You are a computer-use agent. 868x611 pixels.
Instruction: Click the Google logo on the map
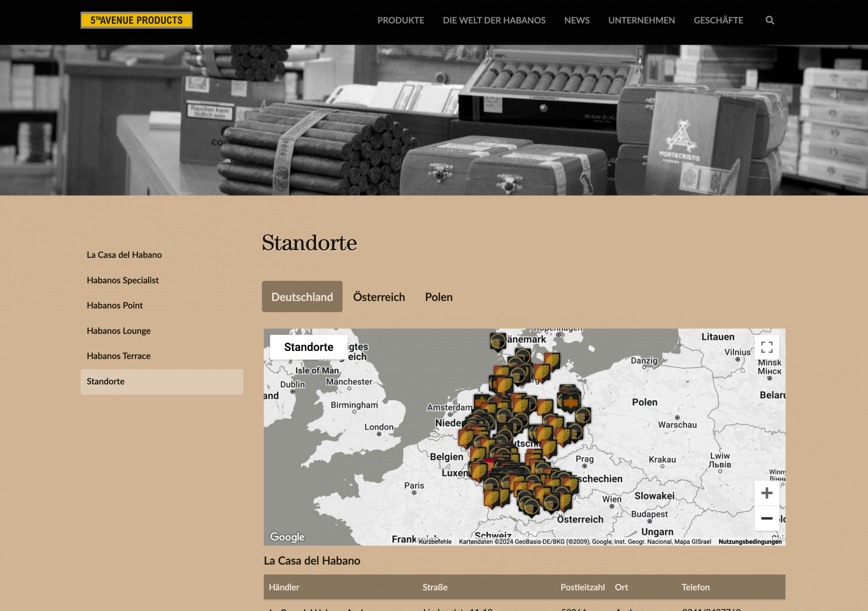point(287,537)
